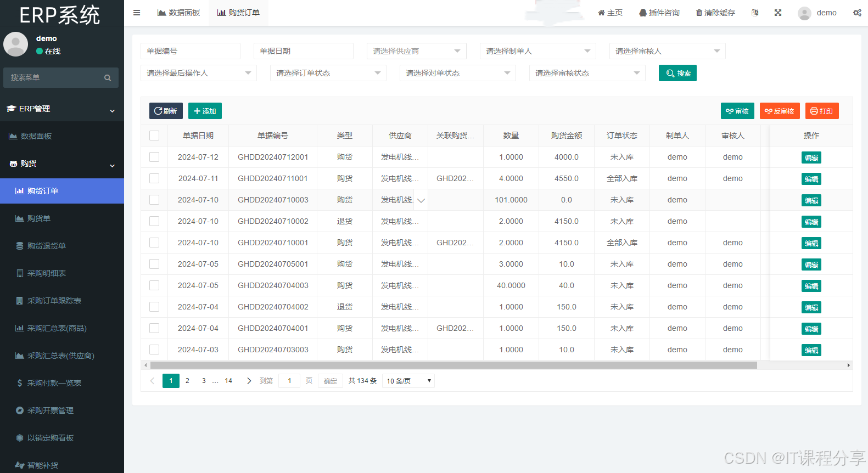868x473 pixels.
Task: Expand the 请选择订单状态 dropdown
Action: tap(328, 73)
